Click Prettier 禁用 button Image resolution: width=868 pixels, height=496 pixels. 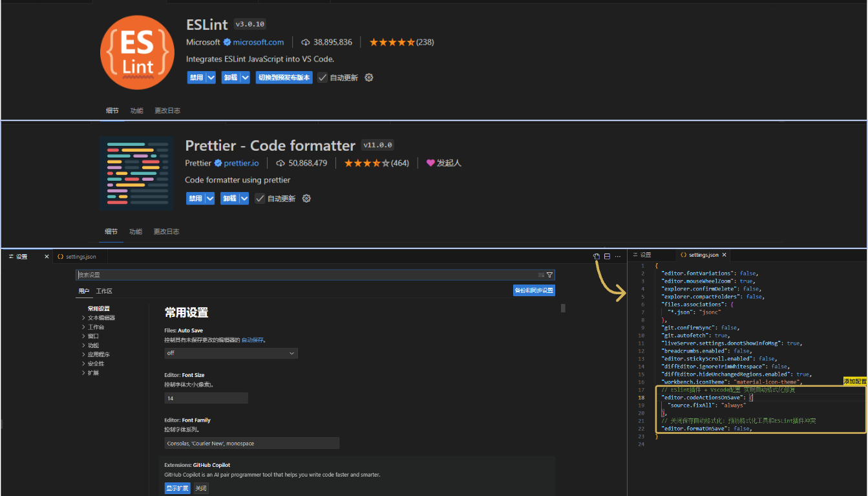195,199
